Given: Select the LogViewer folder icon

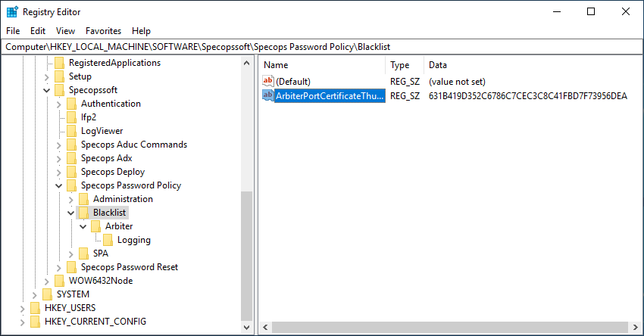Looking at the screenshot, I should click(71, 131).
